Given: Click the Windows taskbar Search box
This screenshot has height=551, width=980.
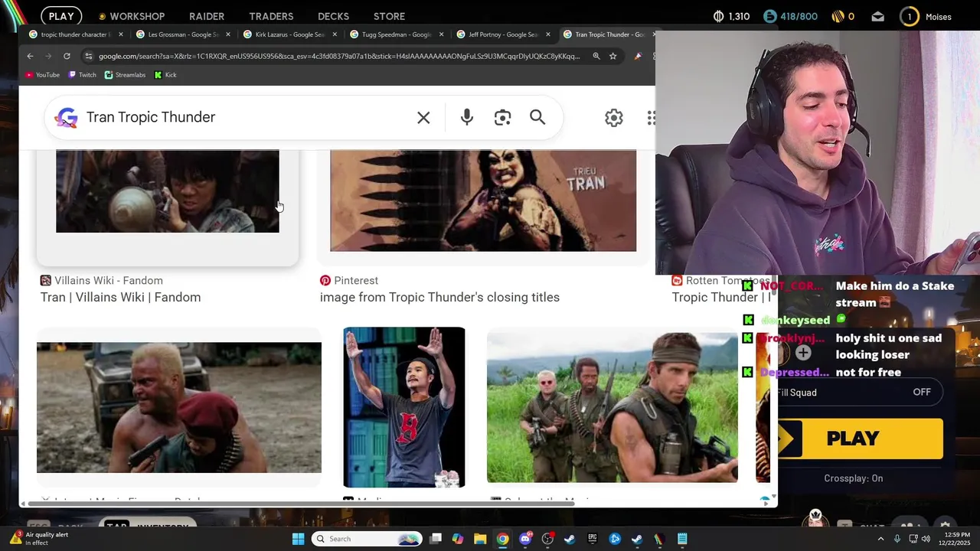Looking at the screenshot, I should [367, 539].
